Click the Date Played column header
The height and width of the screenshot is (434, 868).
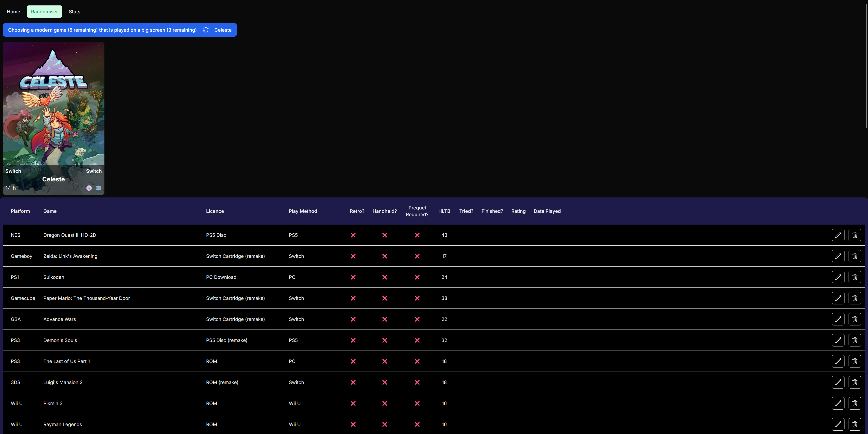[547, 211]
